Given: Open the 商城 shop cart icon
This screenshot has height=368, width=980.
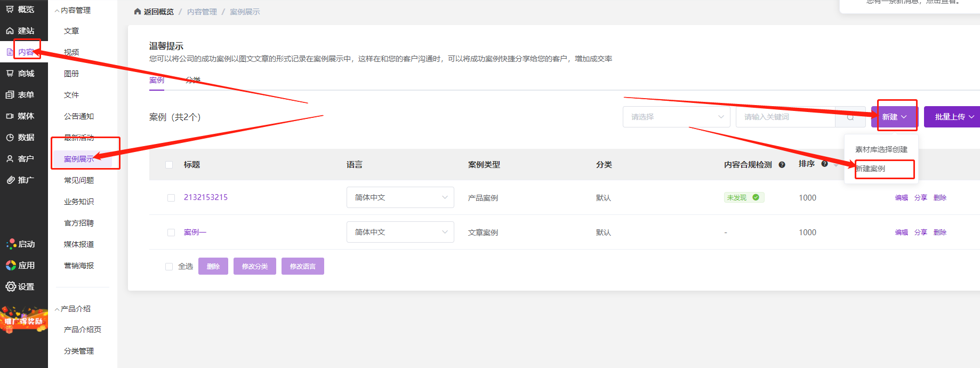Looking at the screenshot, I should tap(10, 74).
